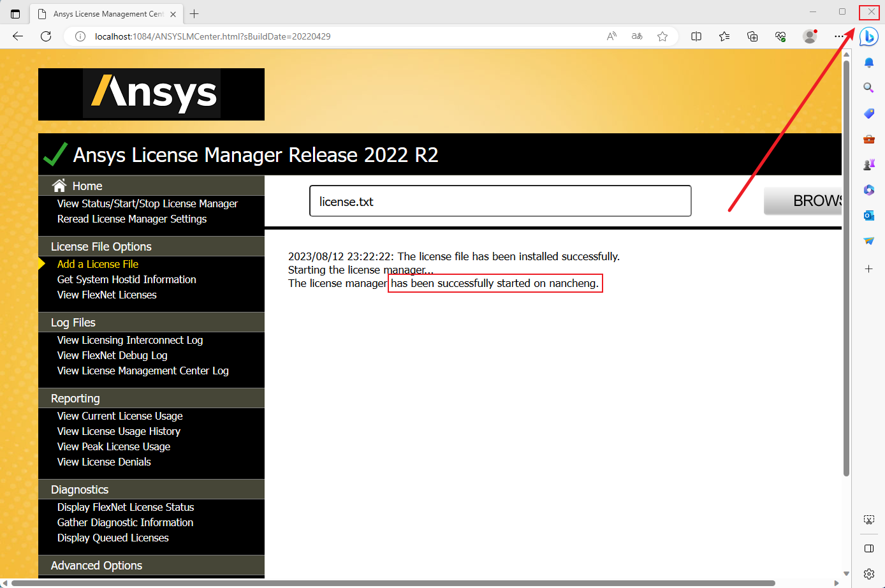
Task: Open View FlexNet Licenses
Action: point(106,295)
